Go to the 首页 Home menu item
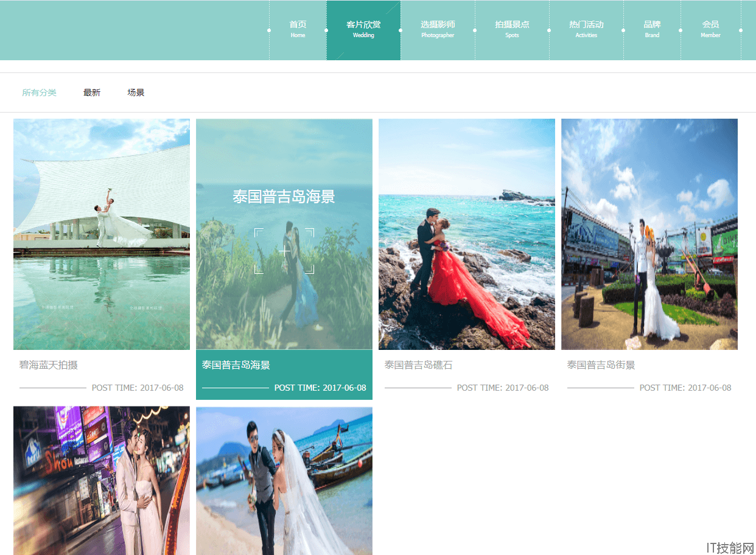This screenshot has height=555, width=756. coord(298,30)
